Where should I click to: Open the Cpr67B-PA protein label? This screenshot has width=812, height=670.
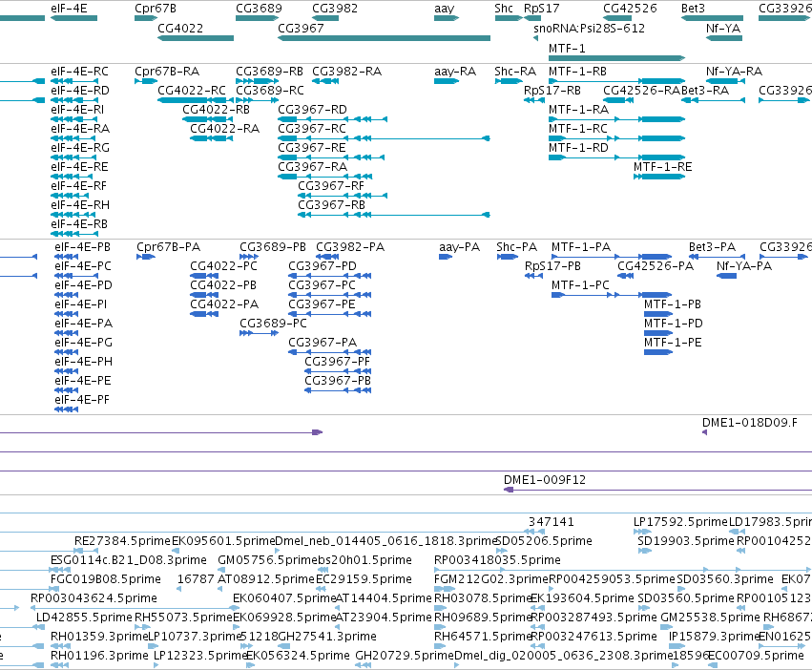click(x=169, y=246)
